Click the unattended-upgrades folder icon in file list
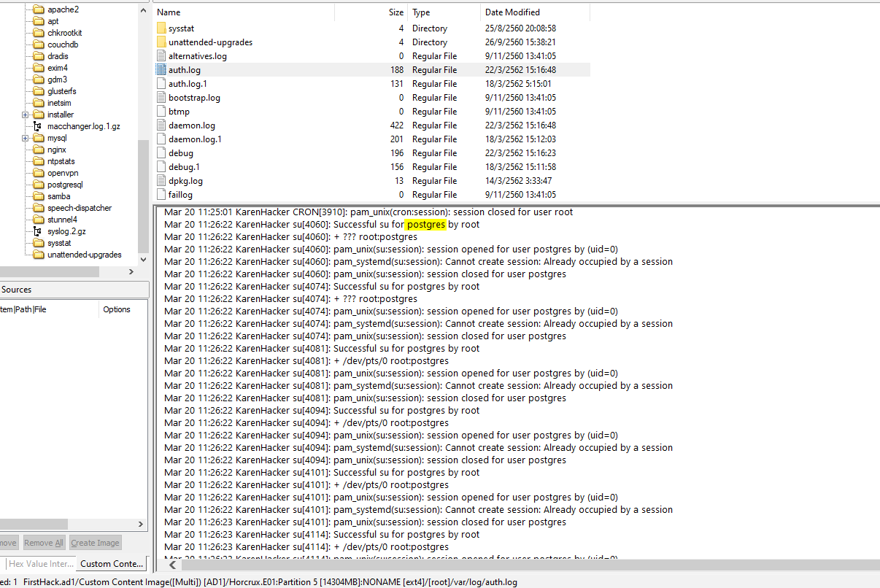880x588 pixels. (x=162, y=42)
